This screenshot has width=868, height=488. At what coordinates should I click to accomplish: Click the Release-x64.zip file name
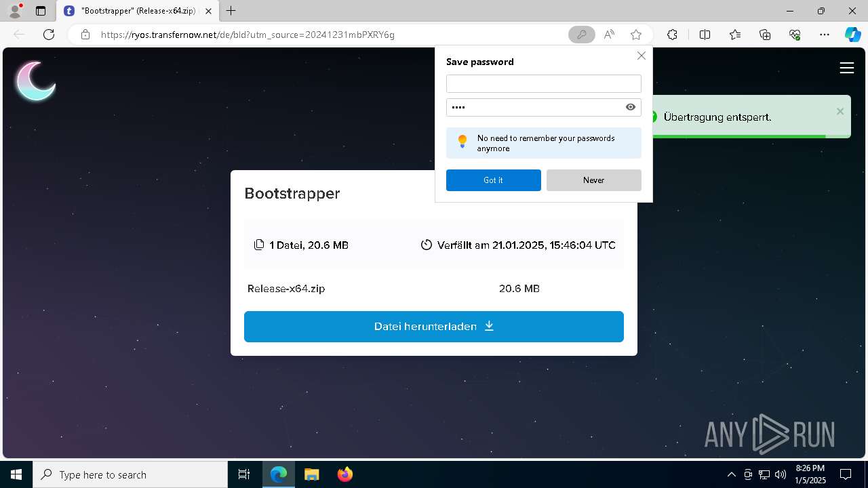tap(286, 289)
